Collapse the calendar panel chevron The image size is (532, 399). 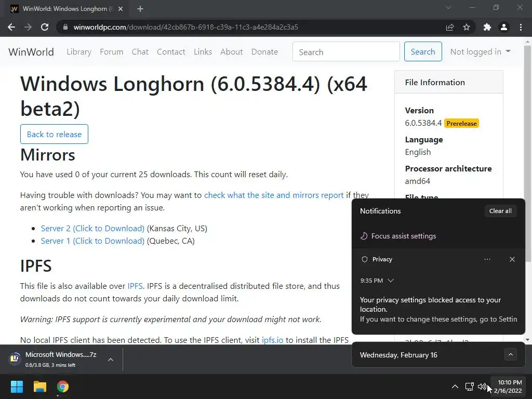(x=510, y=355)
